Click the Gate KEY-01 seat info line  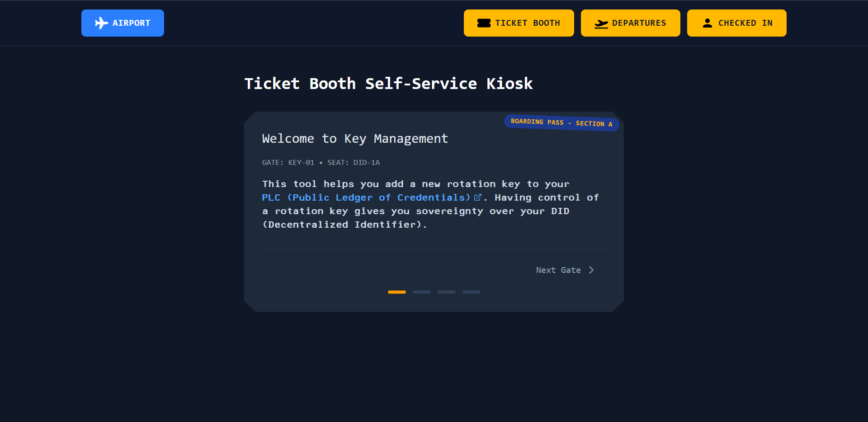pyautogui.click(x=321, y=163)
